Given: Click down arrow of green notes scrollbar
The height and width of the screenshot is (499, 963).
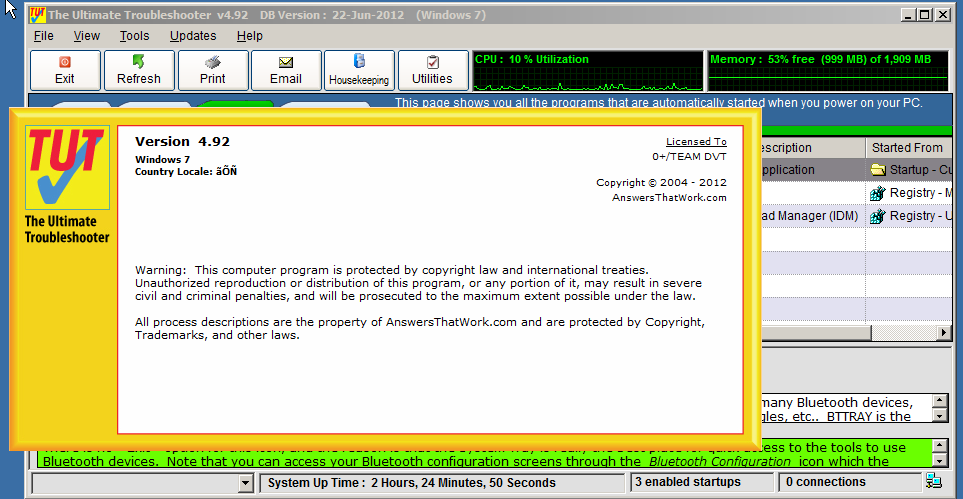Looking at the screenshot, I should coord(940,460).
